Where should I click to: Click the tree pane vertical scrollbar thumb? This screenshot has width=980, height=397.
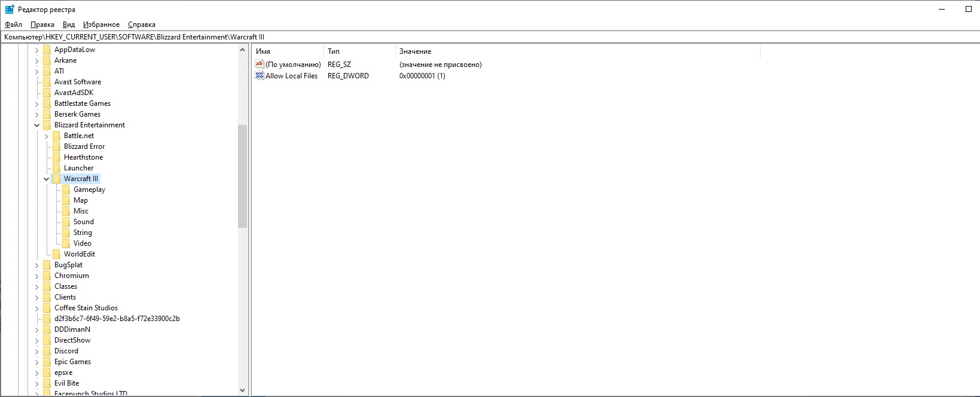point(242,176)
